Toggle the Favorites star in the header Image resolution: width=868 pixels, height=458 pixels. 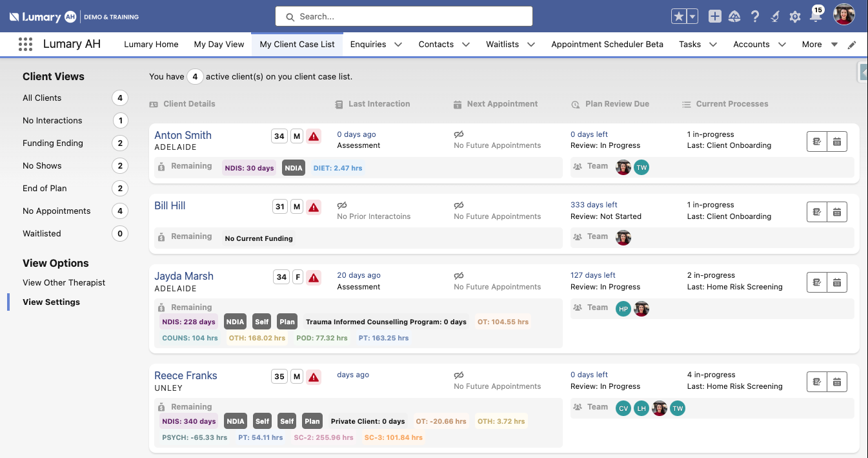(680, 16)
